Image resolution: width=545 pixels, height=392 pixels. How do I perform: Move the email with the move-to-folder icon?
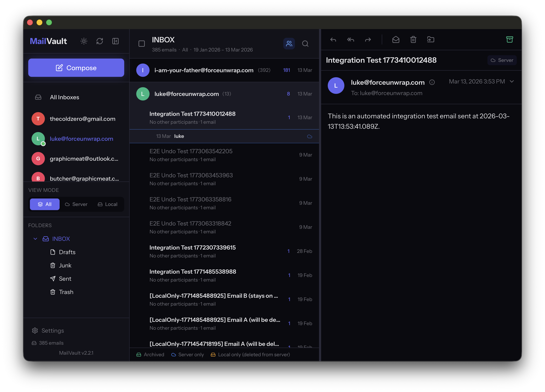(431, 40)
